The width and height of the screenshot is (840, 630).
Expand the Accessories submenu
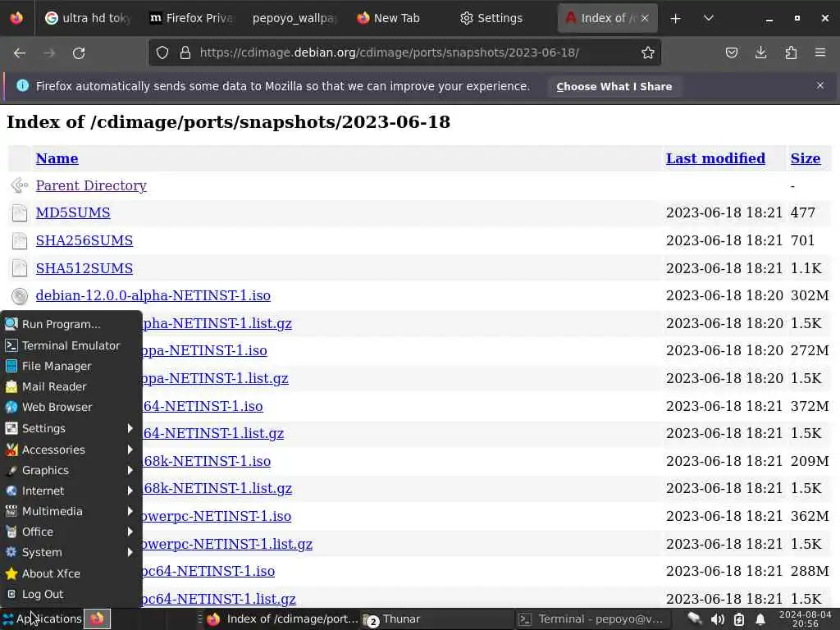pyautogui.click(x=71, y=450)
